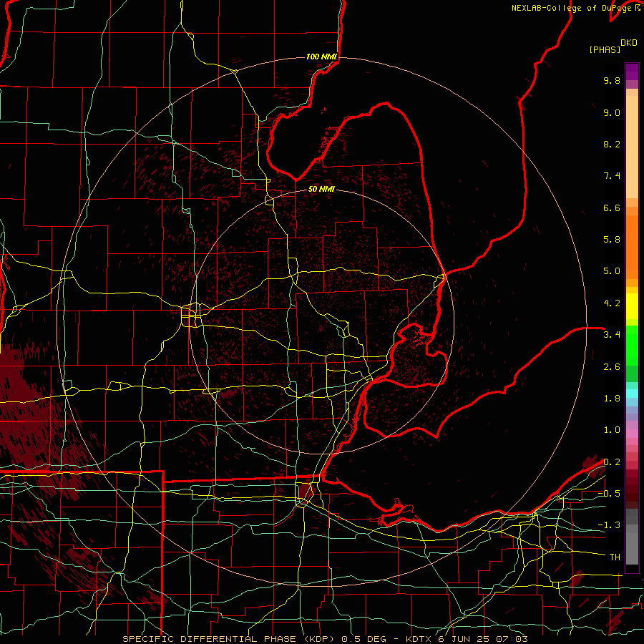Click the 1.0 scale value

coord(612,430)
